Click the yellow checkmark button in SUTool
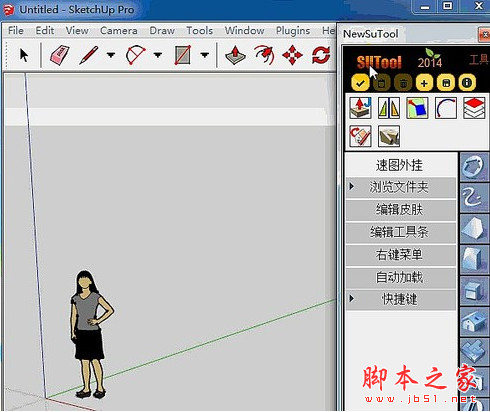 click(360, 83)
